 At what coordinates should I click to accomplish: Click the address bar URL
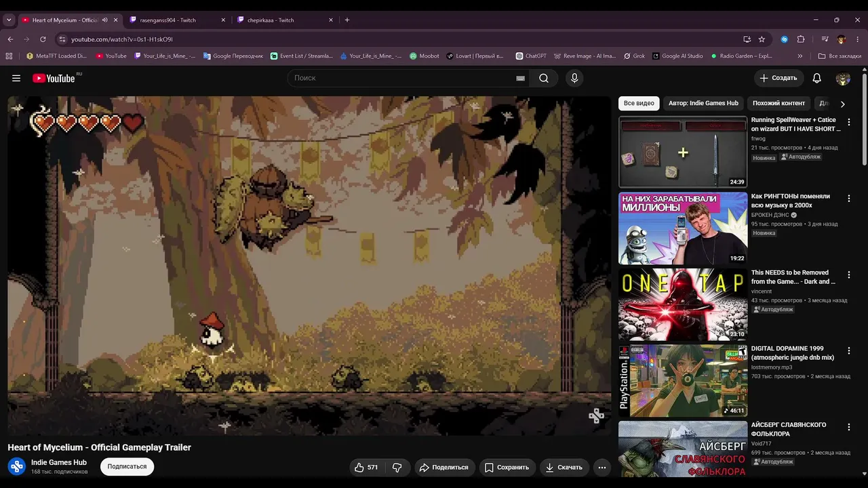122,39
